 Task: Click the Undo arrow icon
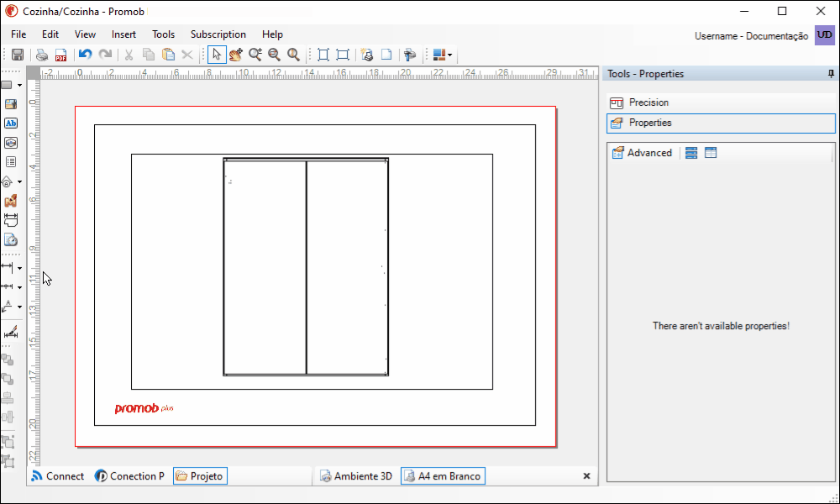click(x=85, y=54)
